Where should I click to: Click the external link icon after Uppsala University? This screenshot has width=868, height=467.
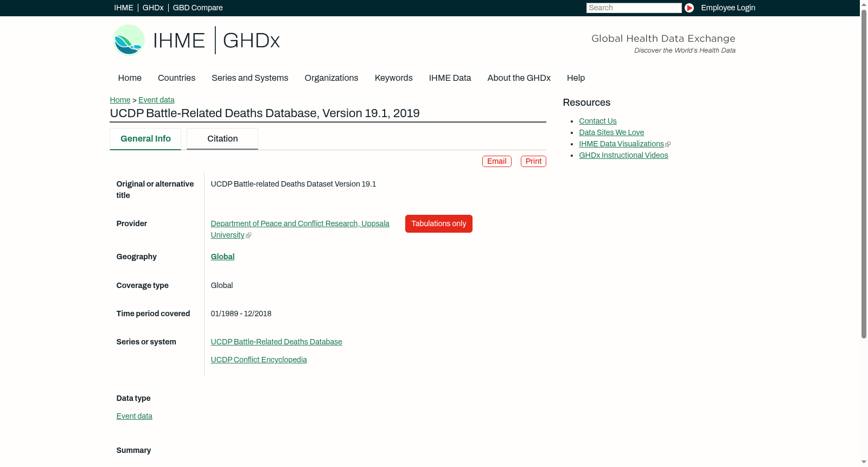point(248,235)
